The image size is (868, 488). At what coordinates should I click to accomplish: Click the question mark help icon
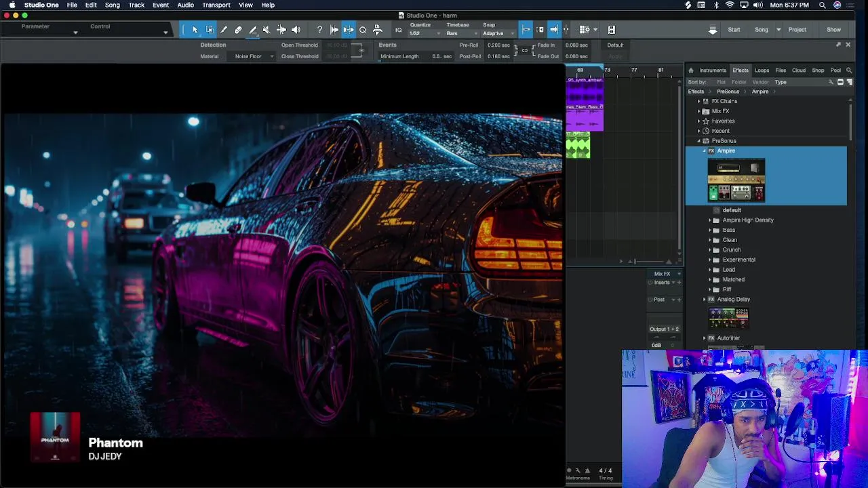point(319,30)
